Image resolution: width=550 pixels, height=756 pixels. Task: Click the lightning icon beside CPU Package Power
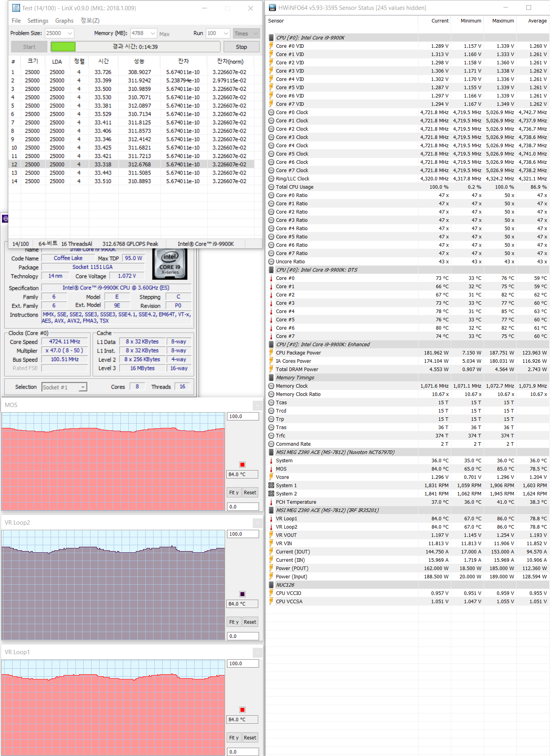(271, 353)
